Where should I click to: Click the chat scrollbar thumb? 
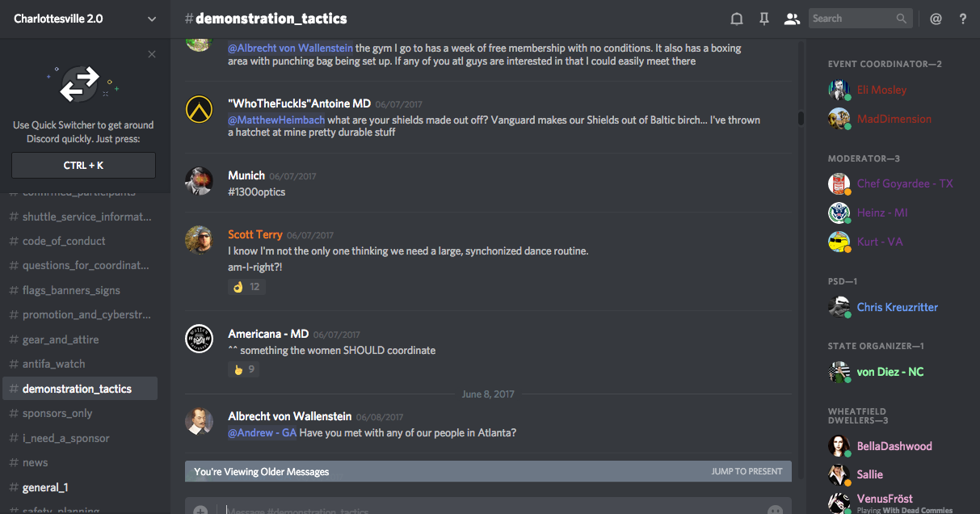(801, 118)
